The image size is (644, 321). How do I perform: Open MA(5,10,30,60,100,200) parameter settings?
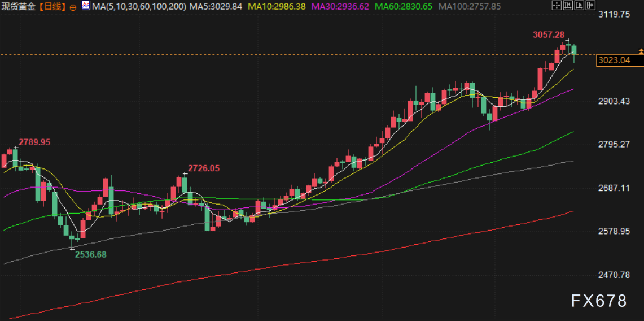(138, 7)
